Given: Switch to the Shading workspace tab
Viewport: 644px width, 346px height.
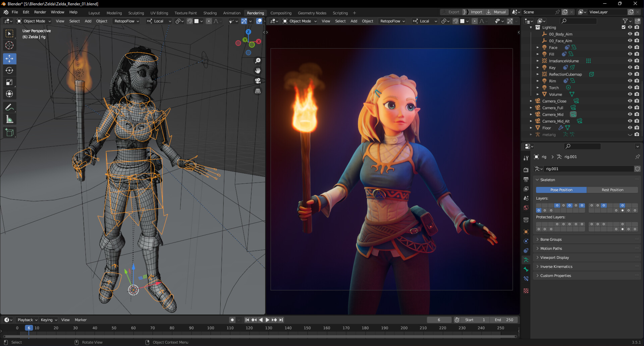Looking at the screenshot, I should [210, 13].
